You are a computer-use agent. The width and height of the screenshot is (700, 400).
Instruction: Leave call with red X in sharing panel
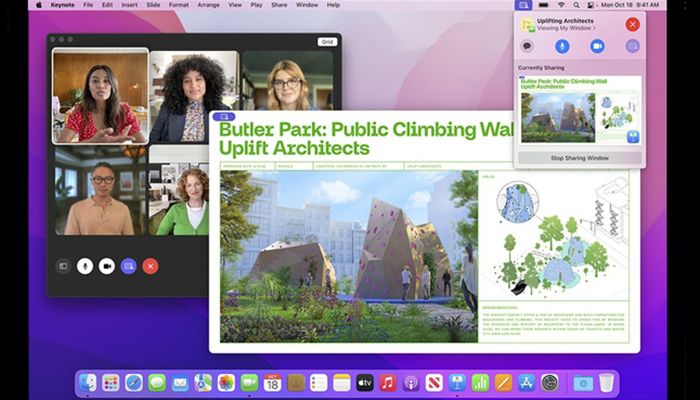pos(632,24)
